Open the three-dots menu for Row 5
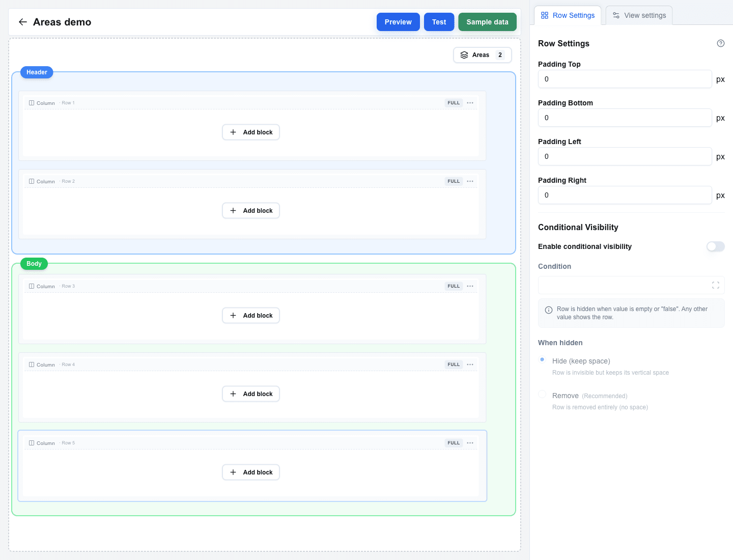The height and width of the screenshot is (560, 733). point(470,443)
